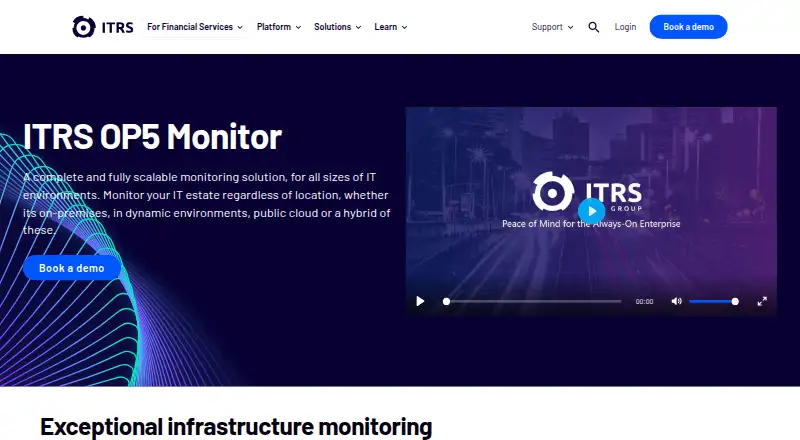Go to the Login page

click(x=625, y=27)
